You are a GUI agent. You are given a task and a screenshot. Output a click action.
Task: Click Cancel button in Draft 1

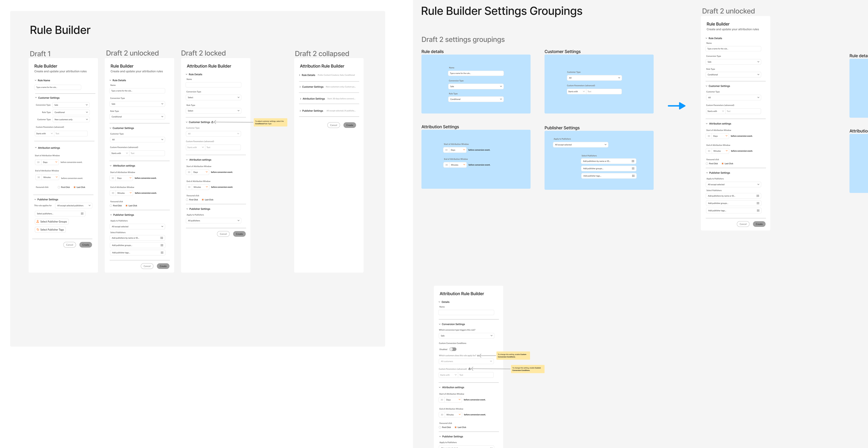pyautogui.click(x=69, y=245)
